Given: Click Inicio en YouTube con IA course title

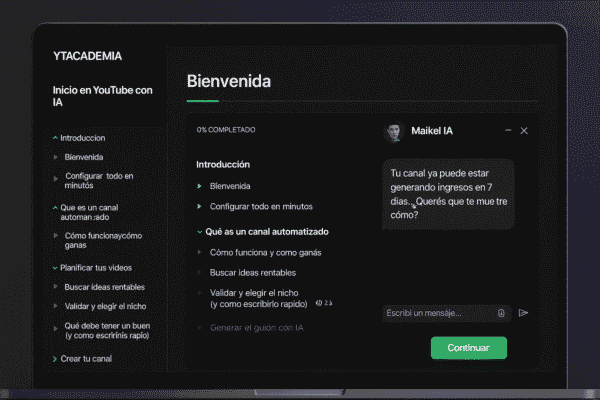Looking at the screenshot, I should [x=102, y=96].
